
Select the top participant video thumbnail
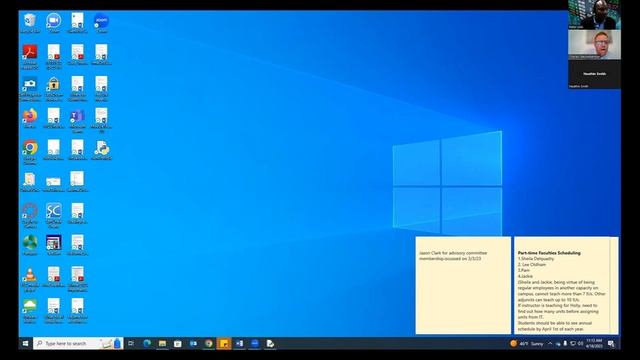click(x=594, y=14)
